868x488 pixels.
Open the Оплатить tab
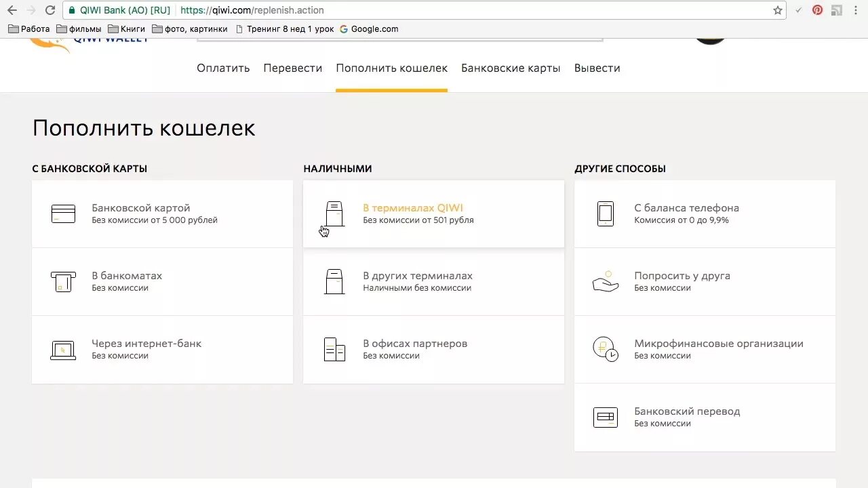(223, 68)
